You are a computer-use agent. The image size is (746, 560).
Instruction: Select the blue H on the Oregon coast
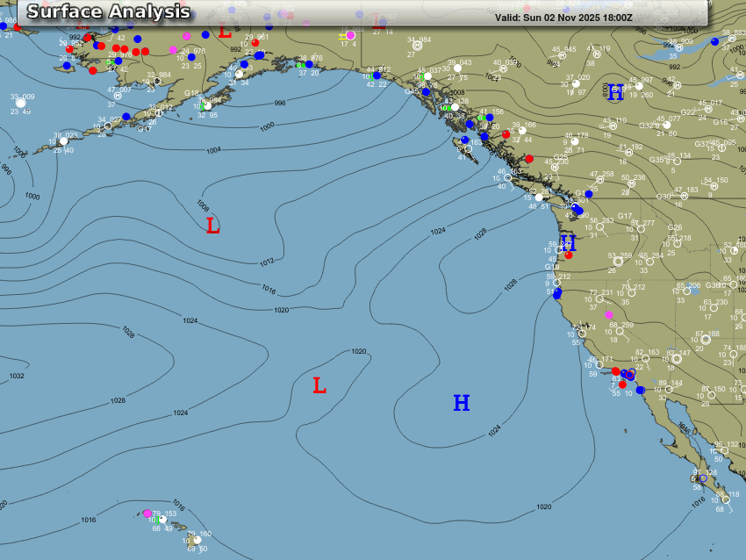pos(568,242)
